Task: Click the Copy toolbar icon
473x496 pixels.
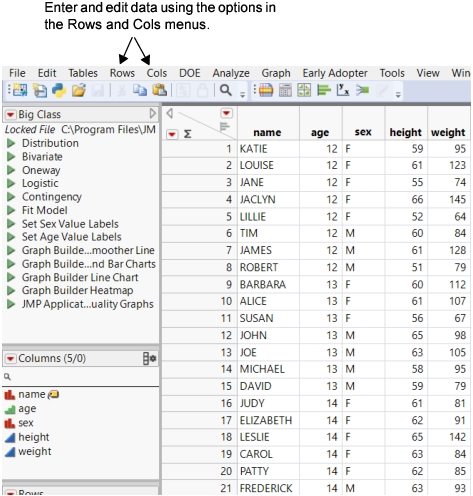Action: (x=140, y=90)
